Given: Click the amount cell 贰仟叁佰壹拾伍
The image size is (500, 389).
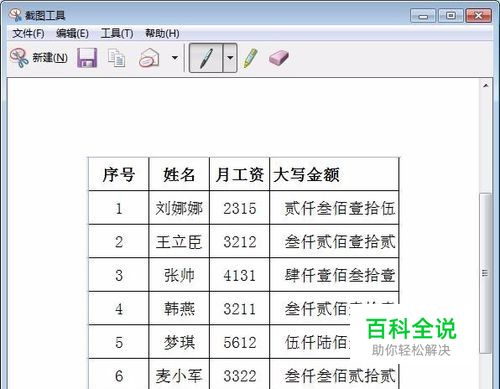Looking at the screenshot, I should [334, 208].
